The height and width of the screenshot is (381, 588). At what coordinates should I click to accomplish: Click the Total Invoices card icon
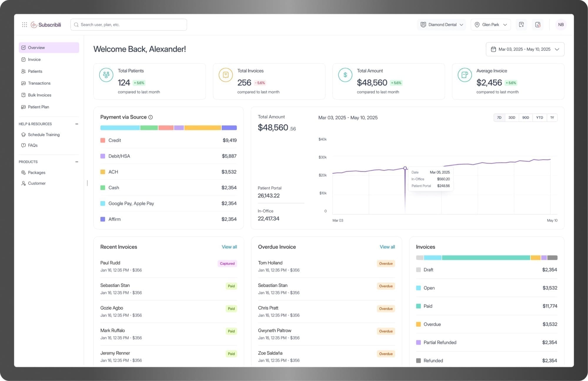click(226, 75)
